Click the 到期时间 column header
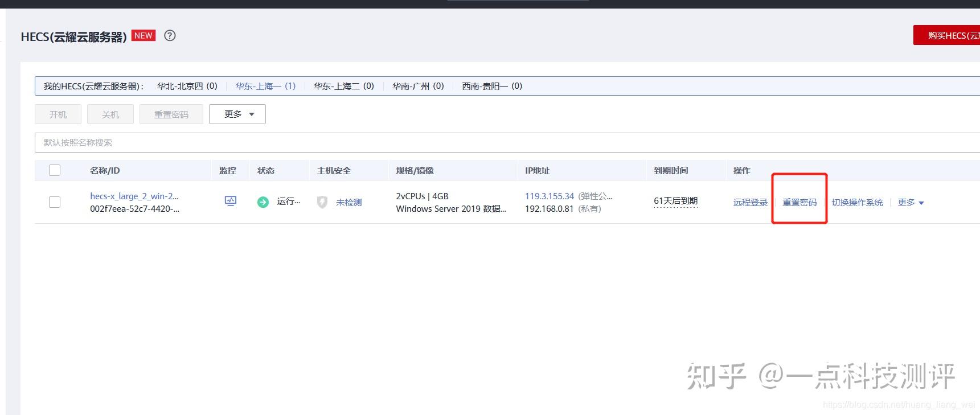980x415 pixels. coord(671,170)
